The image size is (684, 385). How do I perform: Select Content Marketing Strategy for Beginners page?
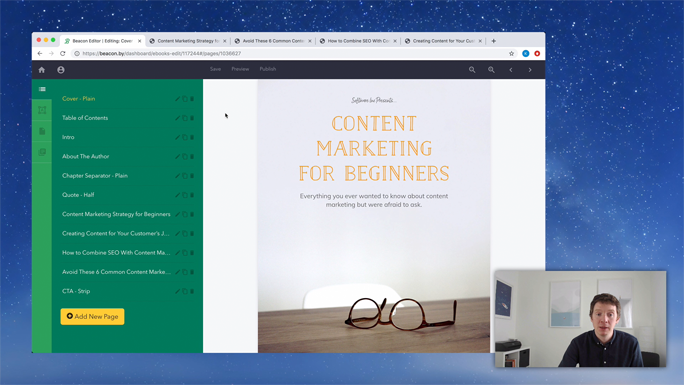pos(116,215)
